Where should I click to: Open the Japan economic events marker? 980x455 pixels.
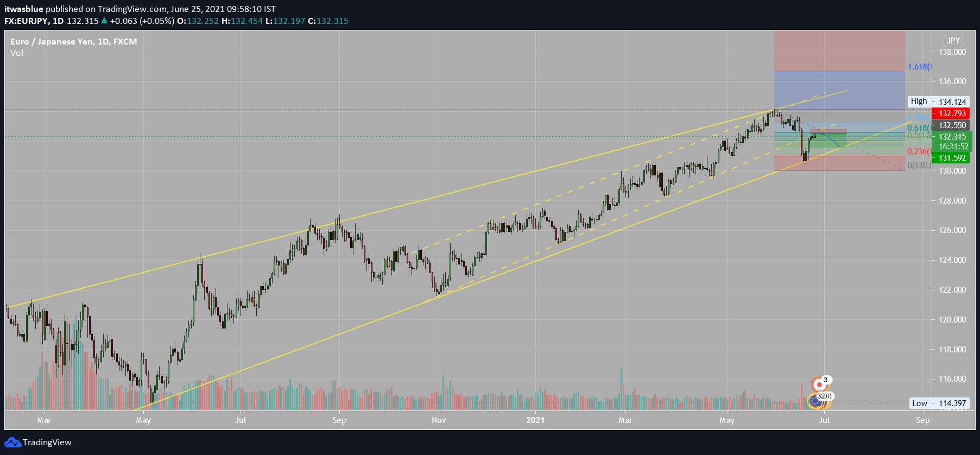point(819,384)
